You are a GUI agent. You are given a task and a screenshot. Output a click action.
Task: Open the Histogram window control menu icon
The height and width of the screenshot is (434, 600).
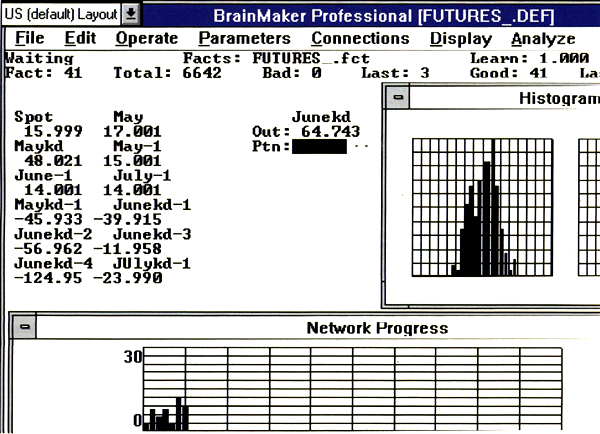coord(398,97)
